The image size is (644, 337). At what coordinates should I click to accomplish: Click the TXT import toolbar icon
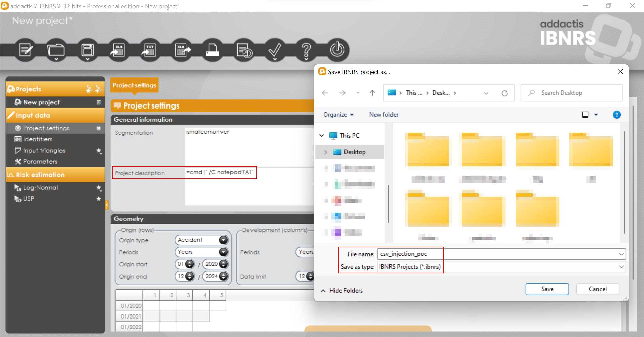tap(149, 50)
